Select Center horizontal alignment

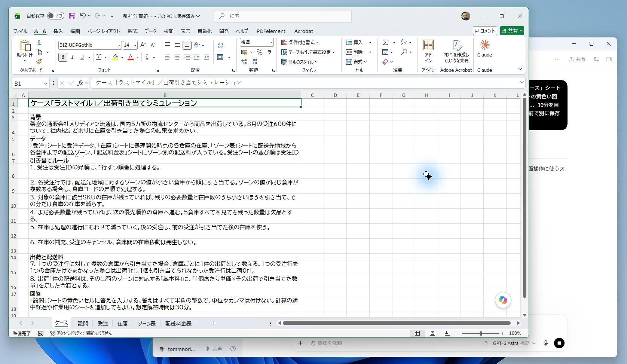[177, 57]
